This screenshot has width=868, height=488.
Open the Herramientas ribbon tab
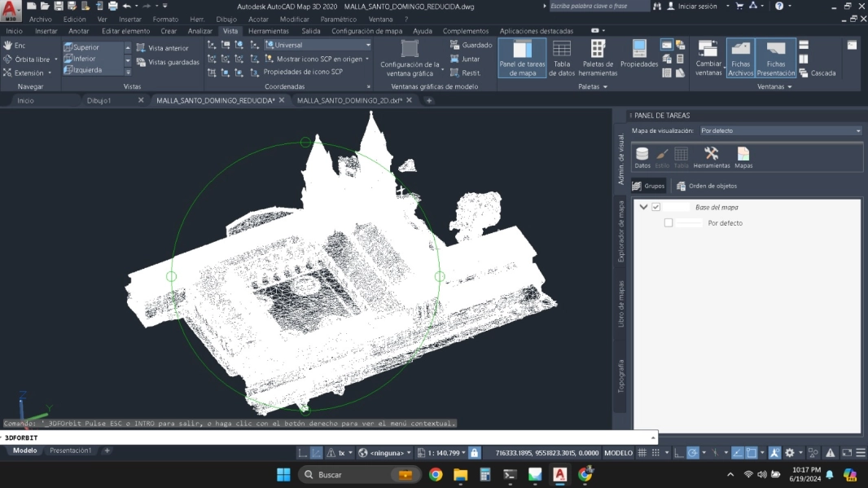click(x=268, y=31)
